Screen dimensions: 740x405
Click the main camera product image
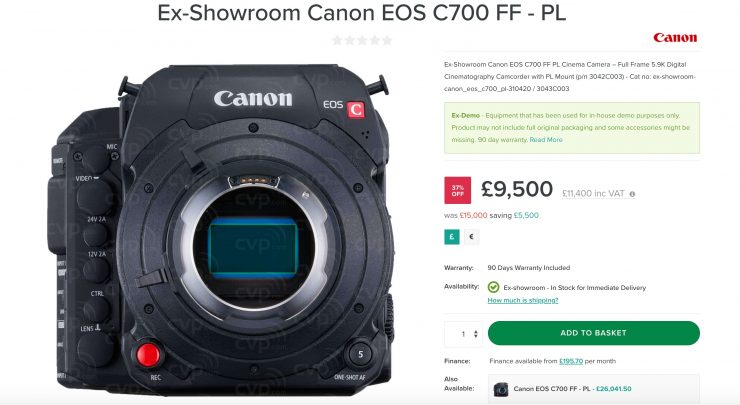[x=222, y=230]
